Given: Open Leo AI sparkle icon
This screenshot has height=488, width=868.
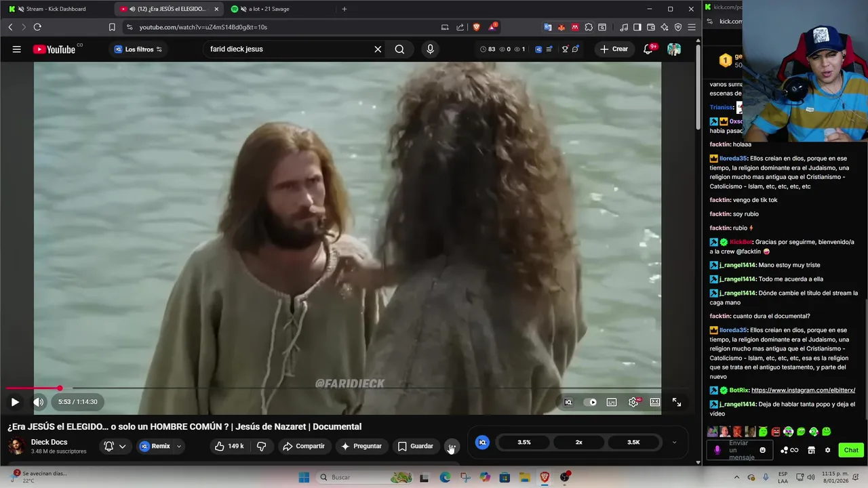Looking at the screenshot, I should pyautogui.click(x=665, y=27).
